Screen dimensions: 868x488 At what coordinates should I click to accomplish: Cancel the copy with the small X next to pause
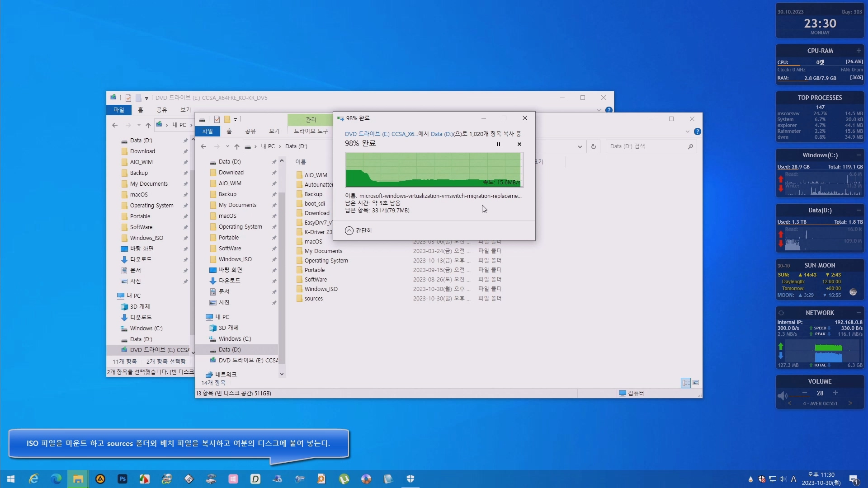pyautogui.click(x=519, y=144)
